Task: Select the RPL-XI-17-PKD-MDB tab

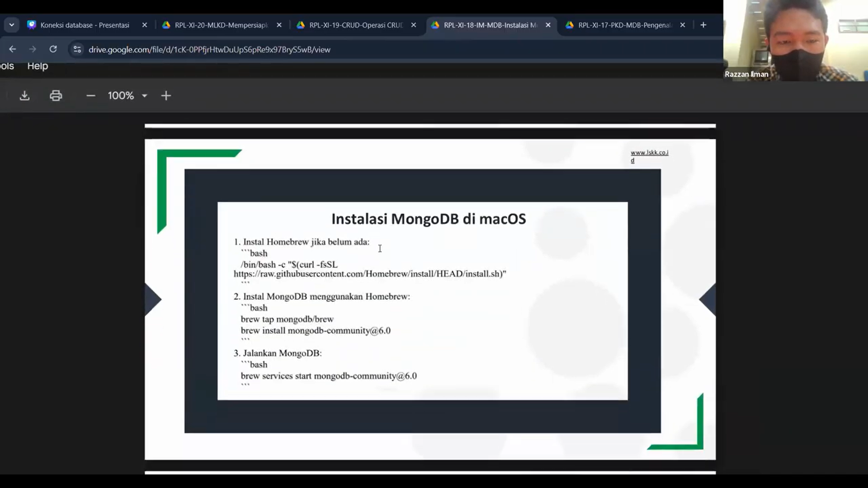Action: coord(624,25)
